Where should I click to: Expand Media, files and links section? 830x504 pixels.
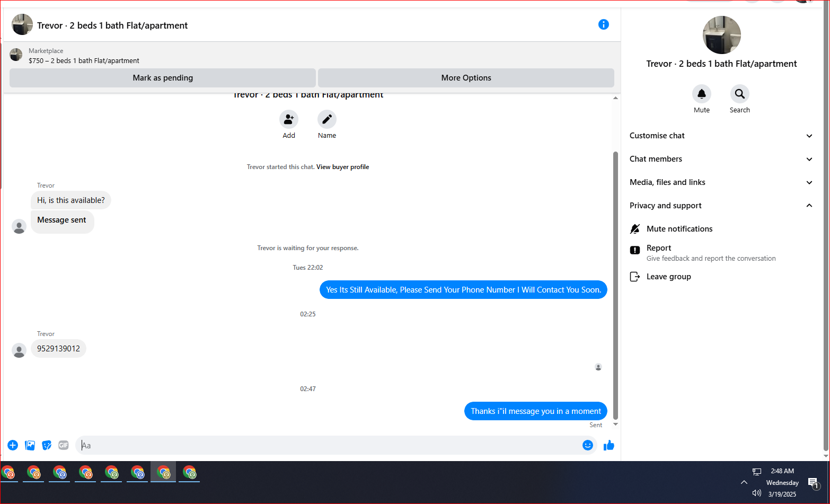pos(721,182)
